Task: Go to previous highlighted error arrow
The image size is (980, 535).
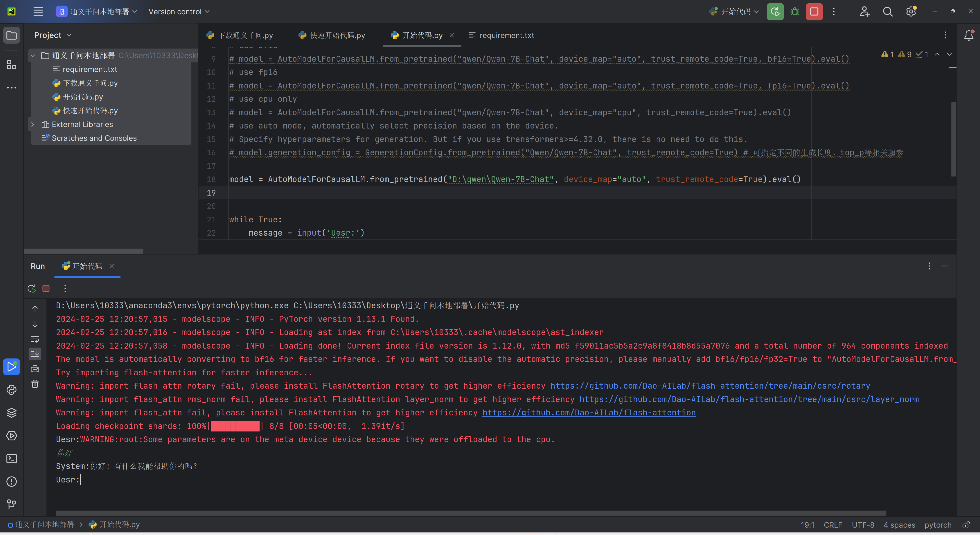Action: point(937,54)
